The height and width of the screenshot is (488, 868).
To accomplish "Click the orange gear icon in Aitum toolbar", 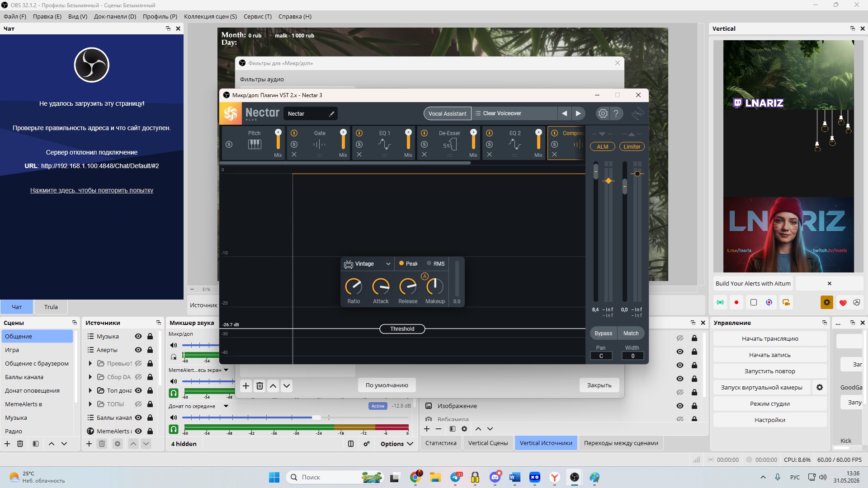I will point(827,302).
